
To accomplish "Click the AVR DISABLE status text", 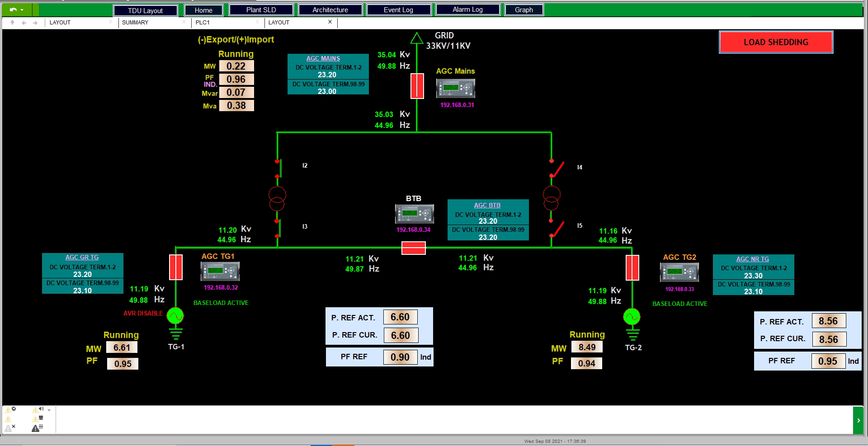I will pyautogui.click(x=143, y=313).
